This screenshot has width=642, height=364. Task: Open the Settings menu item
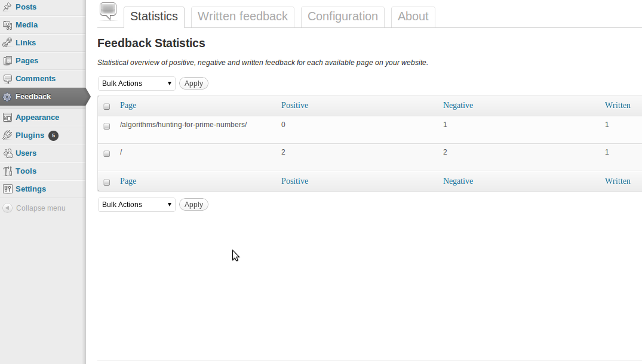click(30, 189)
